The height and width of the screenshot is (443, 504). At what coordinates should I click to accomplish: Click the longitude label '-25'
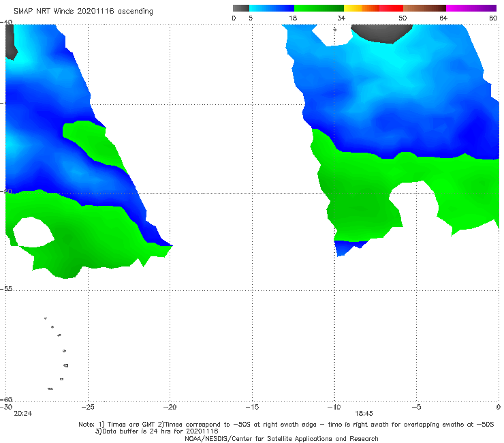pyautogui.click(x=88, y=407)
